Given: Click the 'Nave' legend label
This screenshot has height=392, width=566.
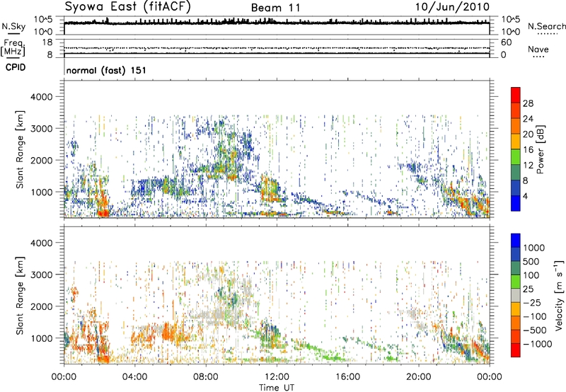Looking at the screenshot, I should (538, 49).
